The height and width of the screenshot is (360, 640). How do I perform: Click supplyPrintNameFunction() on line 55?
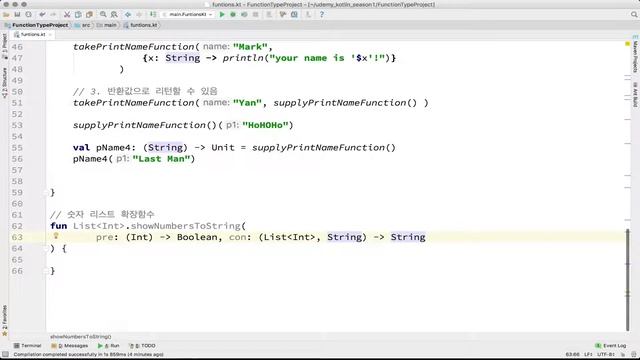point(324,148)
